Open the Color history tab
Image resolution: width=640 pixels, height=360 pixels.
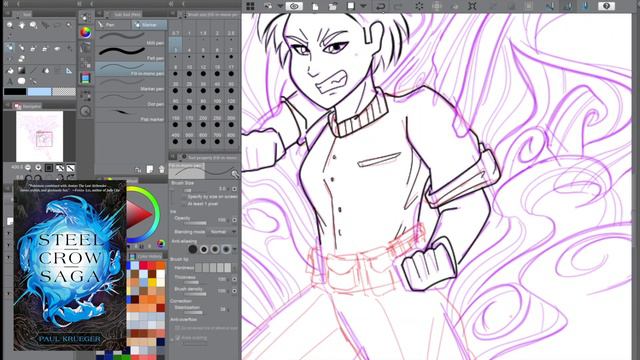coord(147,256)
